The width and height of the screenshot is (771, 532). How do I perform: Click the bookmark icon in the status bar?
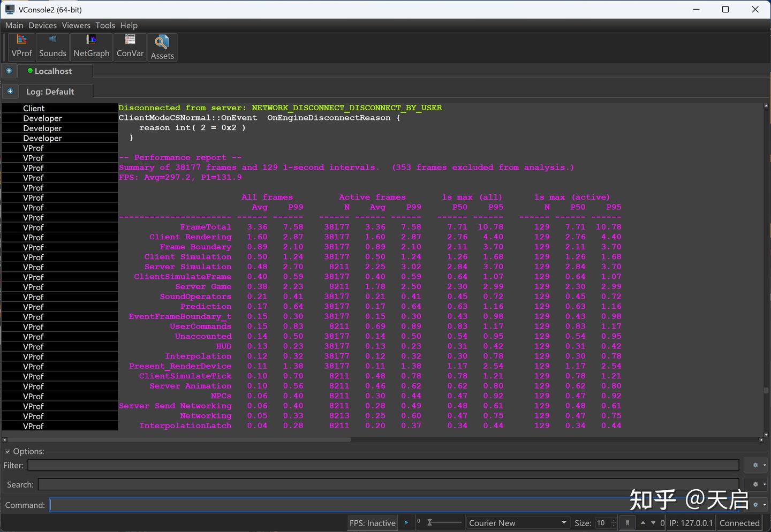[x=628, y=523]
